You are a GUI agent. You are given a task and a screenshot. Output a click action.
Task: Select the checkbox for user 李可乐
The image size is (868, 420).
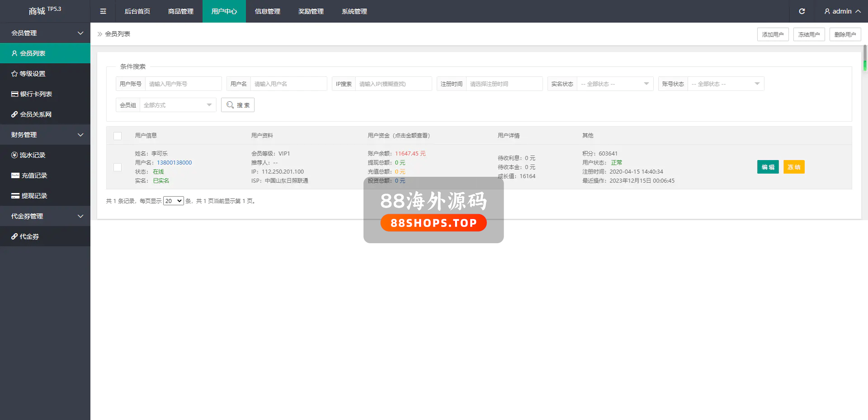tap(118, 167)
